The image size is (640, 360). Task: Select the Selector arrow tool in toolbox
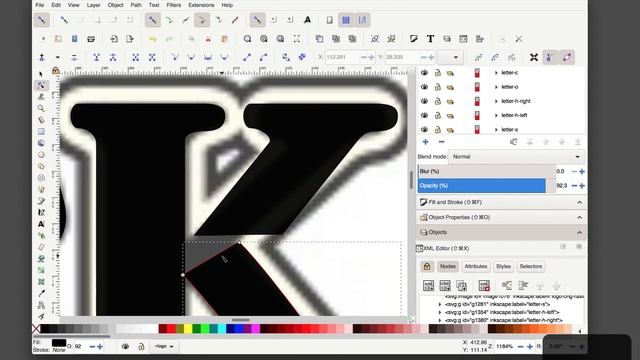tap(41, 74)
